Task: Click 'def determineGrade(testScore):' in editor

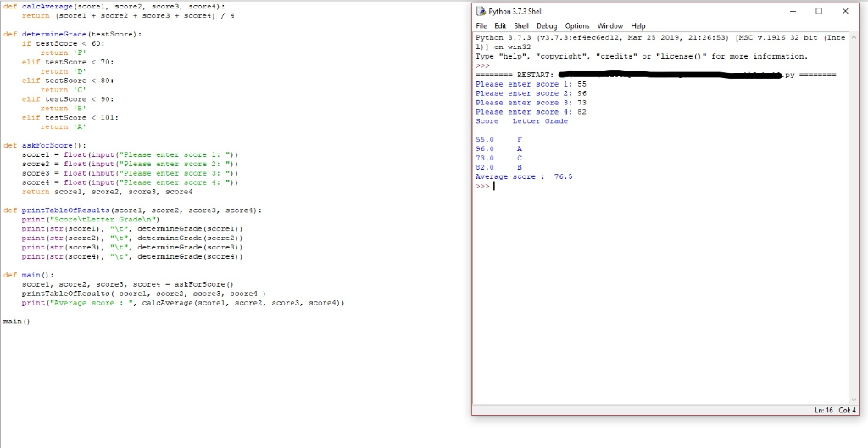Action: 73,35
